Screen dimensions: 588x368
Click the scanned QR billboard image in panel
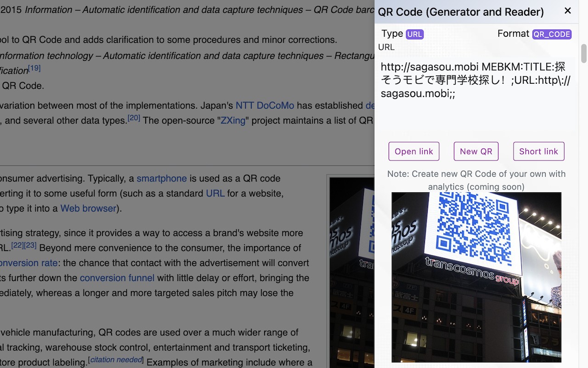pos(476,277)
